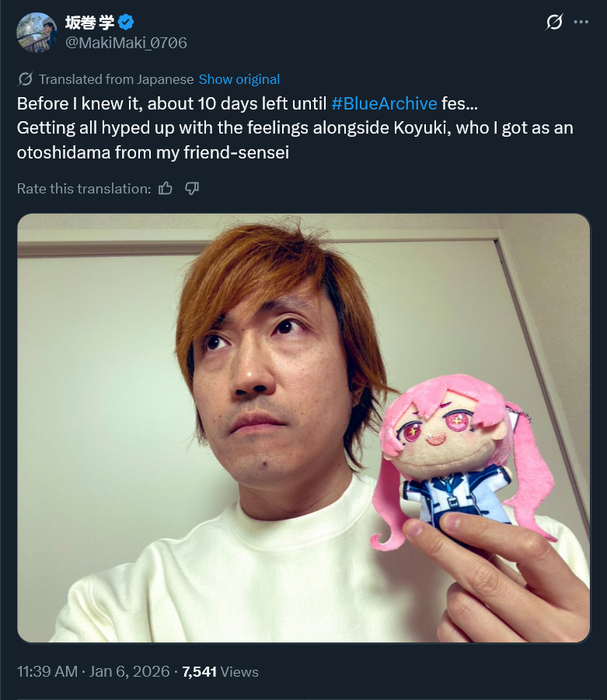Click the blue verified checkmark badge
Screen dimensions: 607x700
click(x=126, y=22)
